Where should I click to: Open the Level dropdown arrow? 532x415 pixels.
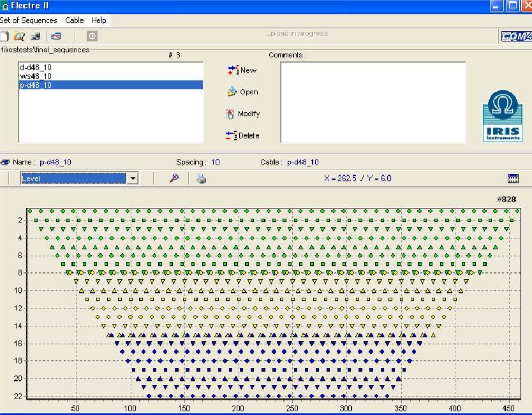click(x=133, y=178)
